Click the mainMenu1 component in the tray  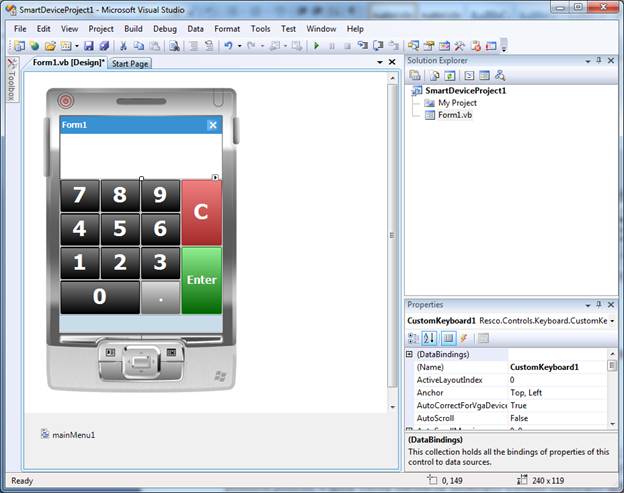(68, 435)
